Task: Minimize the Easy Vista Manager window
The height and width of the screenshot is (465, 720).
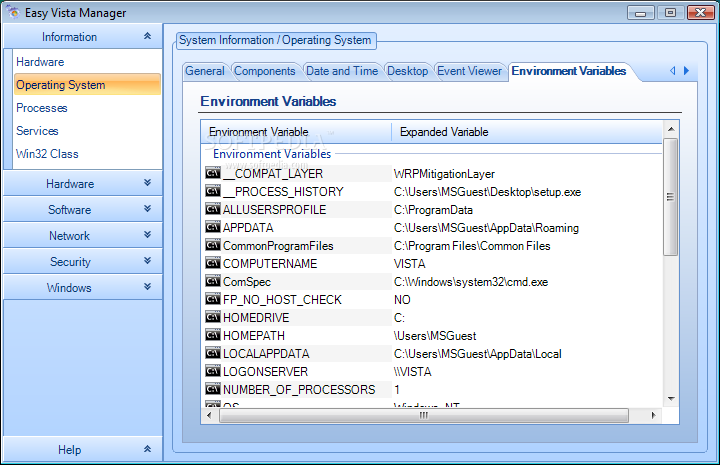Action: [x=641, y=13]
